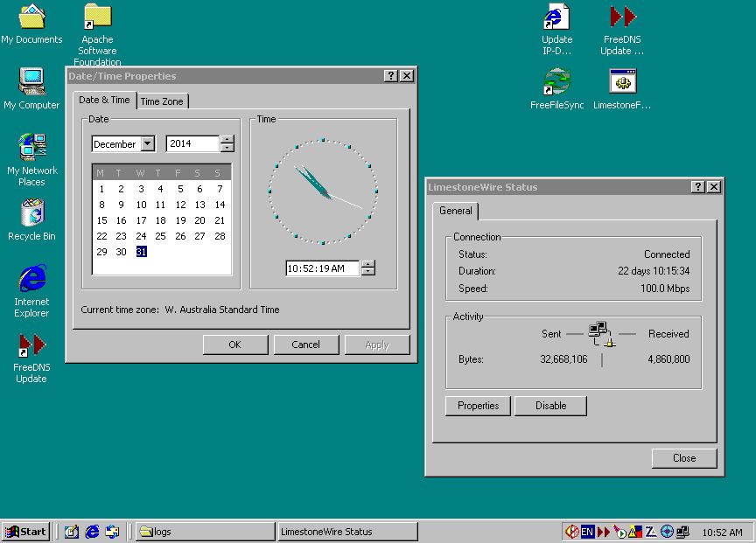Image resolution: width=756 pixels, height=543 pixels.
Task: Click the Received bytes value 4,860,800
Action: [x=668, y=359]
